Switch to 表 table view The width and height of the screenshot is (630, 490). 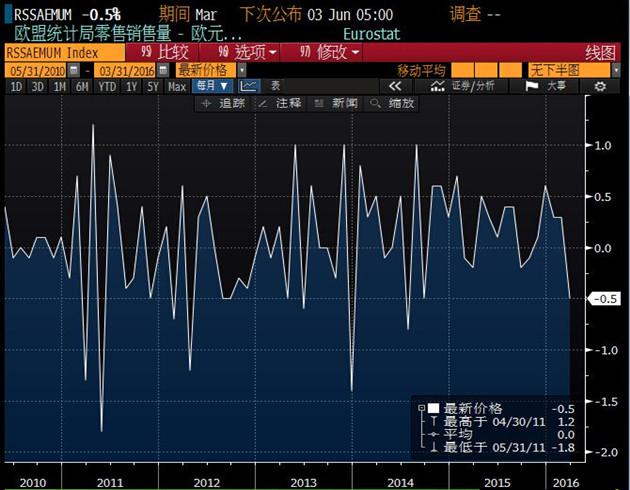[x=276, y=87]
